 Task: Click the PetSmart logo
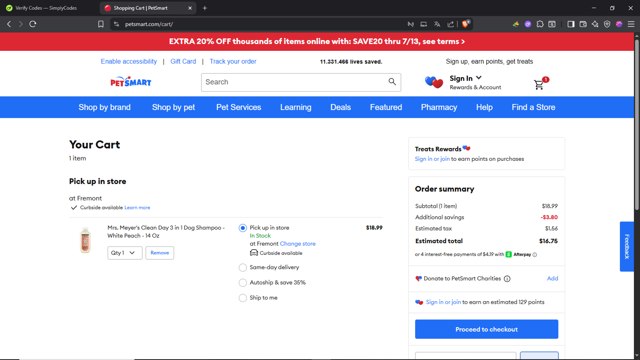click(131, 82)
